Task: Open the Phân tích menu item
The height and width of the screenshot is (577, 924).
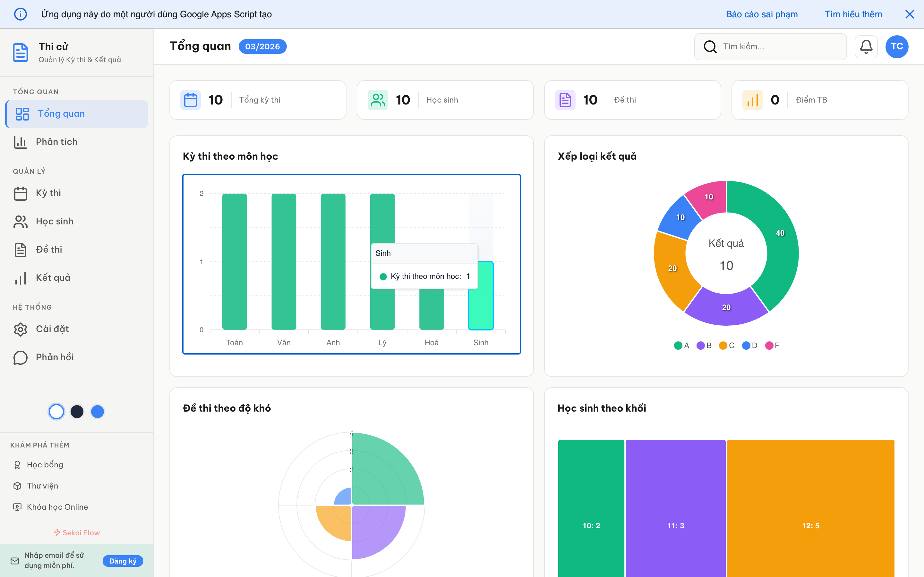Action: (x=56, y=142)
